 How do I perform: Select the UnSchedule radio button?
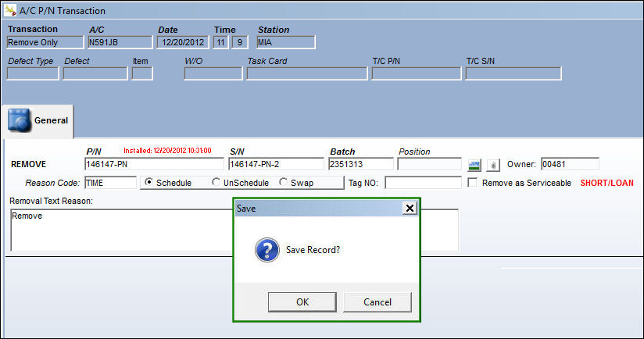click(x=216, y=182)
